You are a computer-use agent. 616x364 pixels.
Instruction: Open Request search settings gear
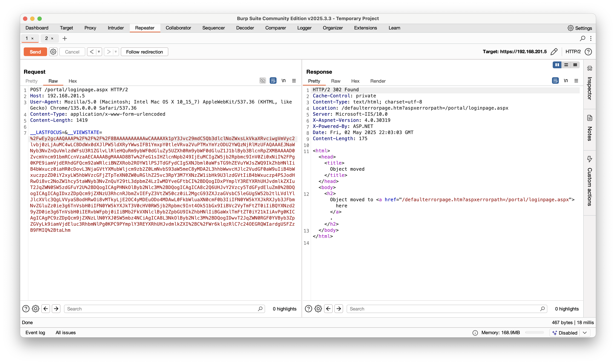pyautogui.click(x=36, y=309)
